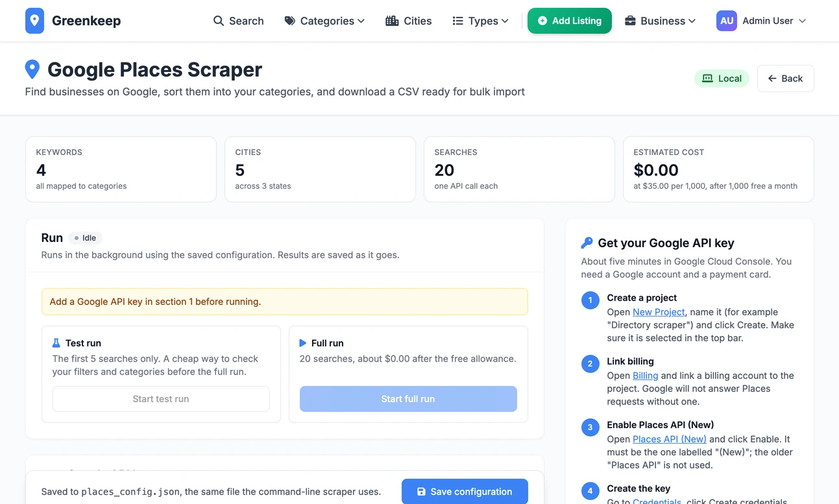This screenshot has width=839, height=504.
Task: Open the Types dropdown menu
Action: [480, 21]
